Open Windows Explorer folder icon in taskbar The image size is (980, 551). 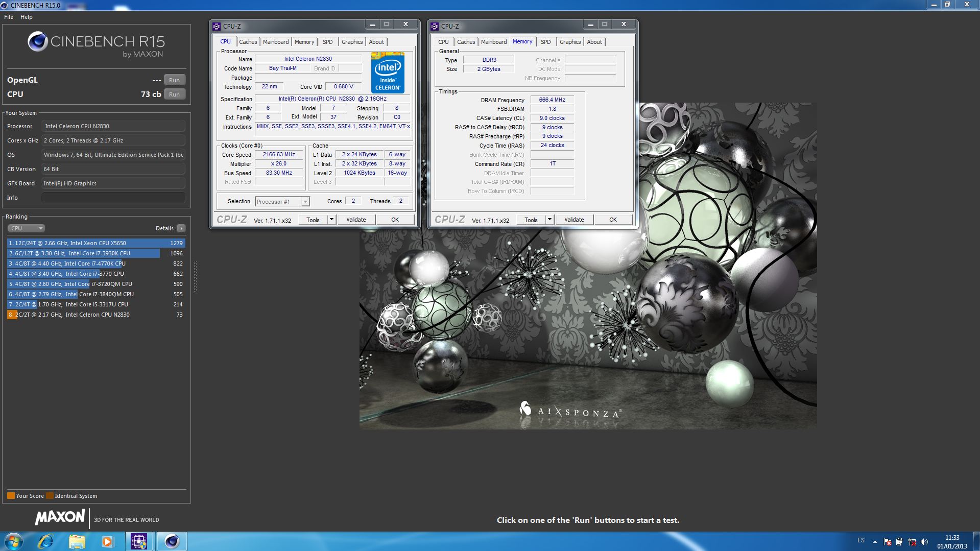(77, 541)
